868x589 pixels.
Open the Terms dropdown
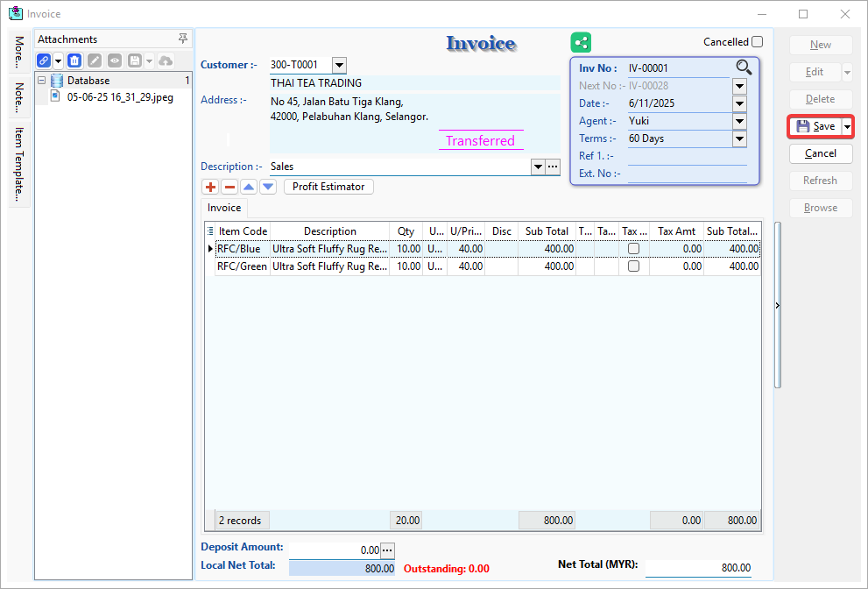(739, 139)
